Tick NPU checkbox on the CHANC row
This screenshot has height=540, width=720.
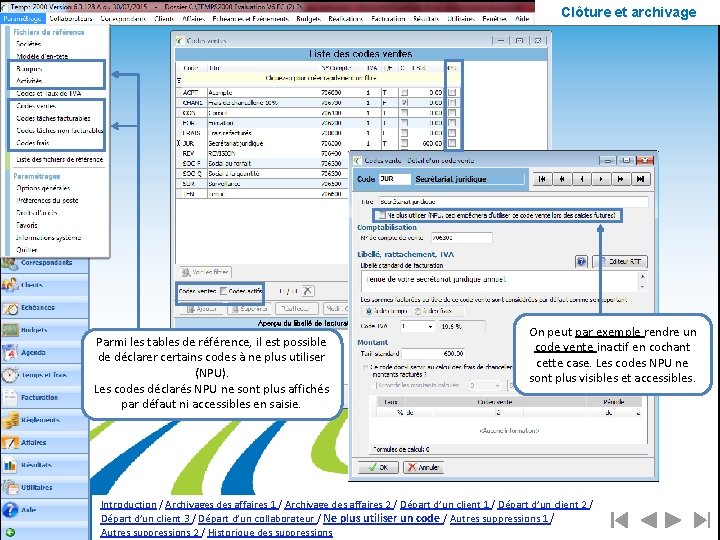[452, 102]
